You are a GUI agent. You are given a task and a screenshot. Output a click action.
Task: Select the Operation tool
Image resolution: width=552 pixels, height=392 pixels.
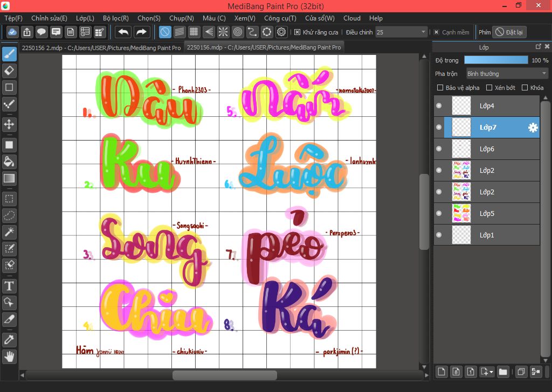(9, 303)
